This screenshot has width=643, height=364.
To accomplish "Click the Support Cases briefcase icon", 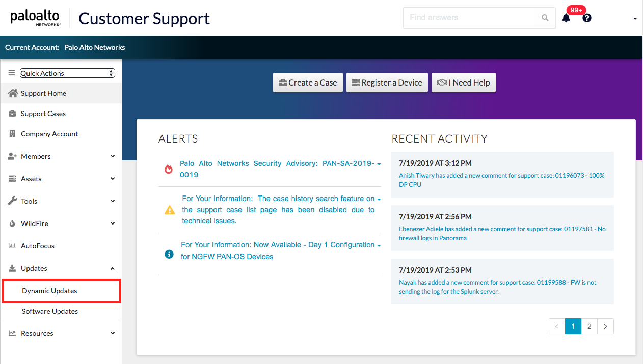I will 12,114.
